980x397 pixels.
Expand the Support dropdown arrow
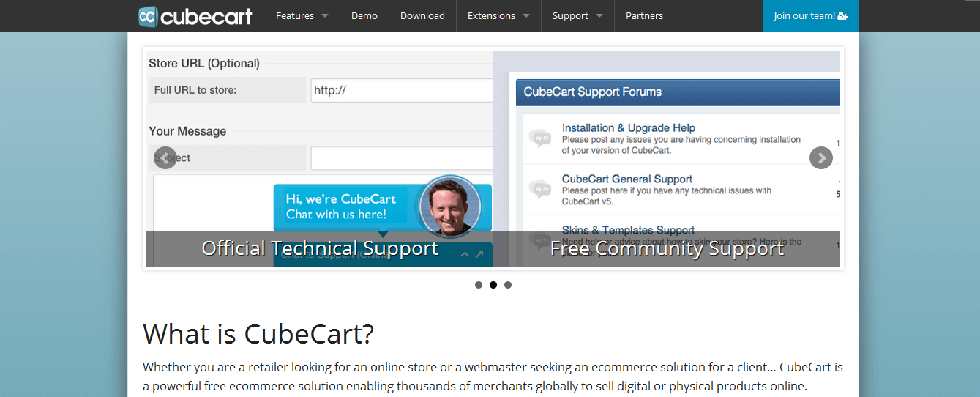click(x=599, y=16)
